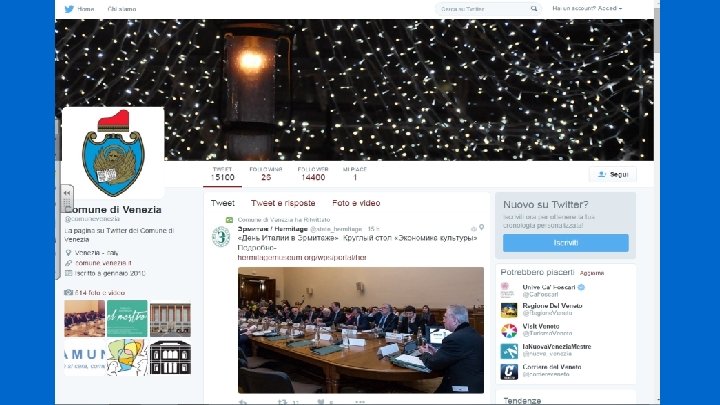Image resolution: width=720 pixels, height=405 pixels.
Task: Click Univ Ca' Foscari avatar icon
Action: [508, 290]
